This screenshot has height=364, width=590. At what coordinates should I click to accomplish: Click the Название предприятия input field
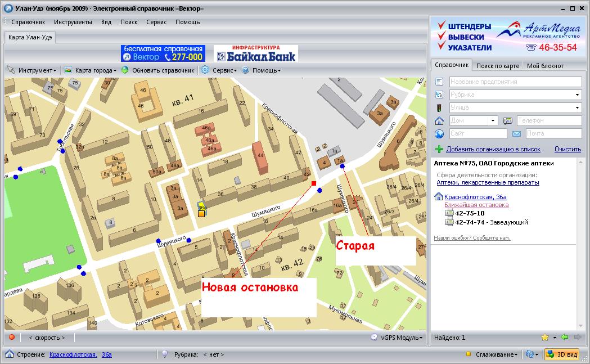click(515, 82)
